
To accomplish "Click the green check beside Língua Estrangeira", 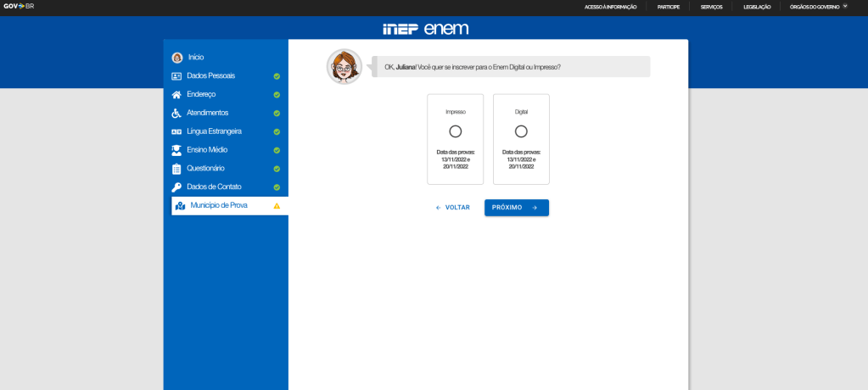I will [277, 131].
